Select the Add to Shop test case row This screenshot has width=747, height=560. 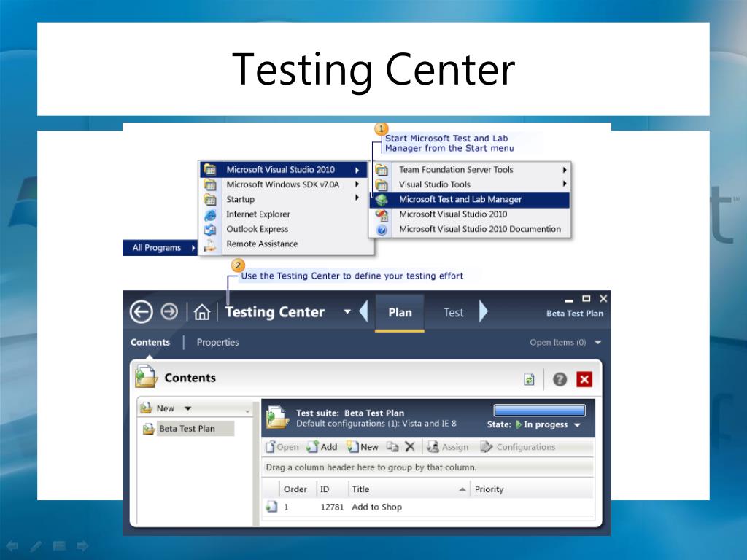[x=427, y=507]
